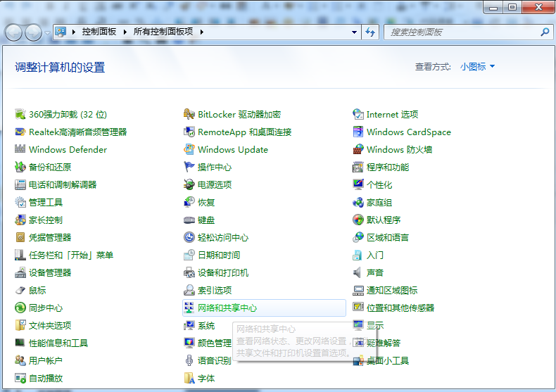Viewport: 556px width, 392px height.
Task: Open the 日期和时间 icon
Action: 189,255
